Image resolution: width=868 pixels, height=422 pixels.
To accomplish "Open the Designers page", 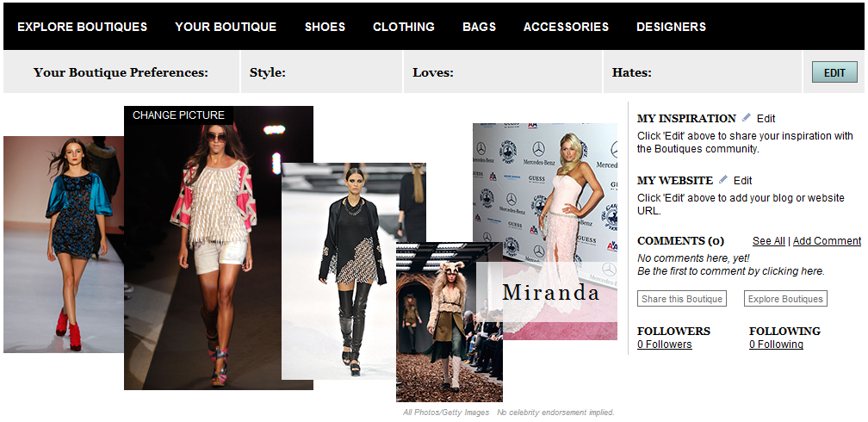I will [671, 27].
